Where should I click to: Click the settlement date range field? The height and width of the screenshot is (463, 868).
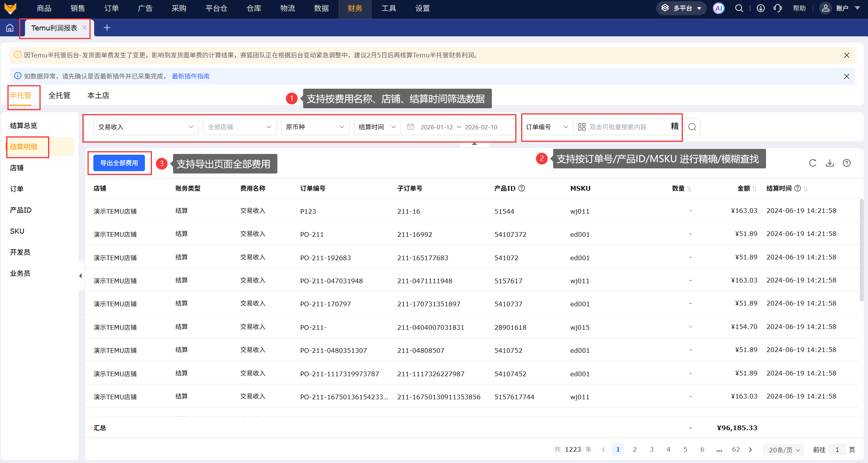(459, 127)
